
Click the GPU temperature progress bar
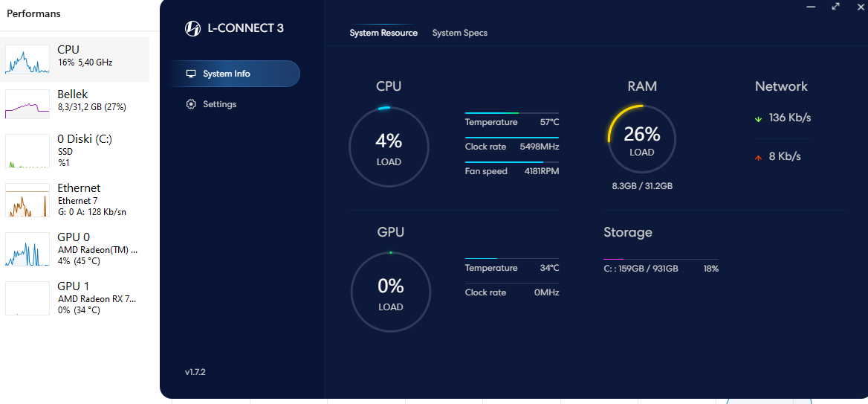511,258
